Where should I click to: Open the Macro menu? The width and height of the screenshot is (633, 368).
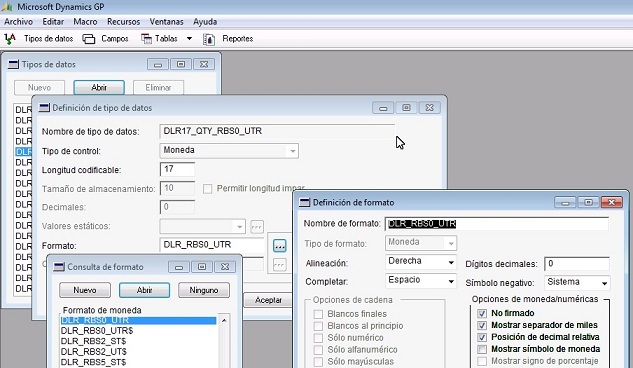[x=85, y=22]
